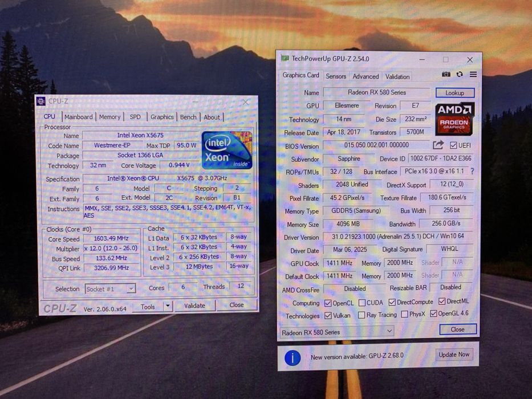The height and width of the screenshot is (399, 532).
Task: Click the GPU-Z title bar app icon
Action: (x=285, y=58)
